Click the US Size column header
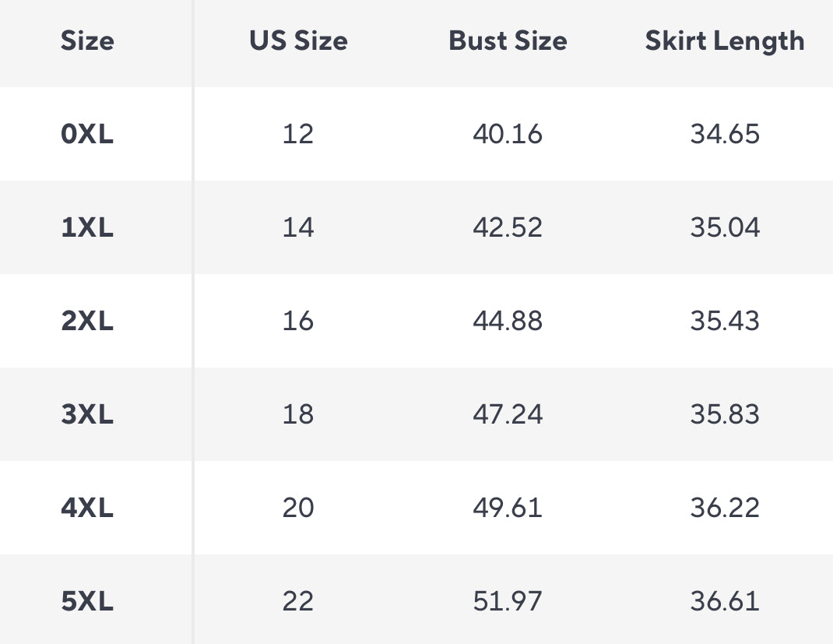Viewport: 833px width, 644px height. pyautogui.click(x=298, y=41)
